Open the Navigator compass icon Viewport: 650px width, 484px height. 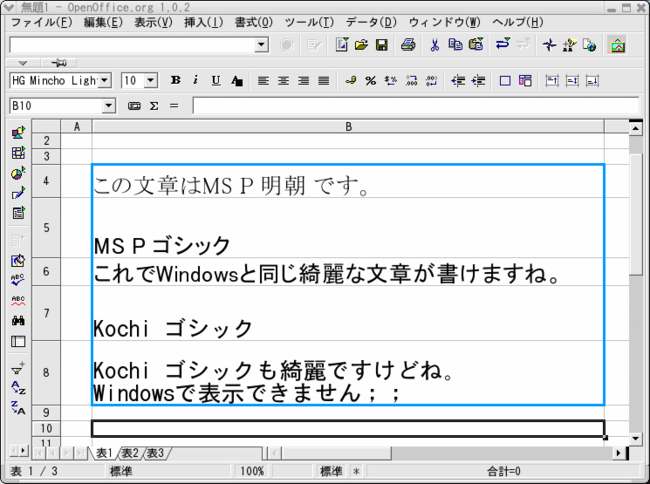(549, 45)
